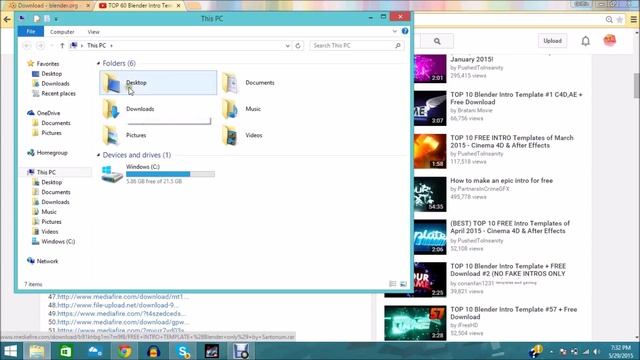Select Homegroup in the navigation pane

point(52,153)
